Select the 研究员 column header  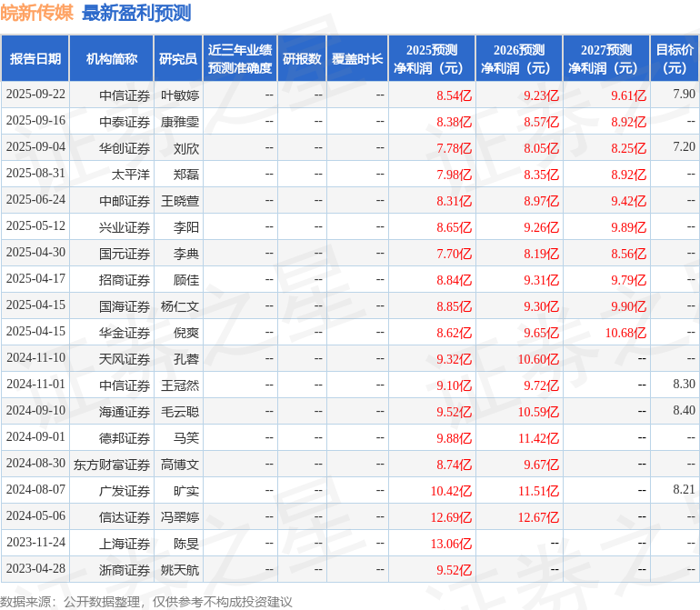178,58
